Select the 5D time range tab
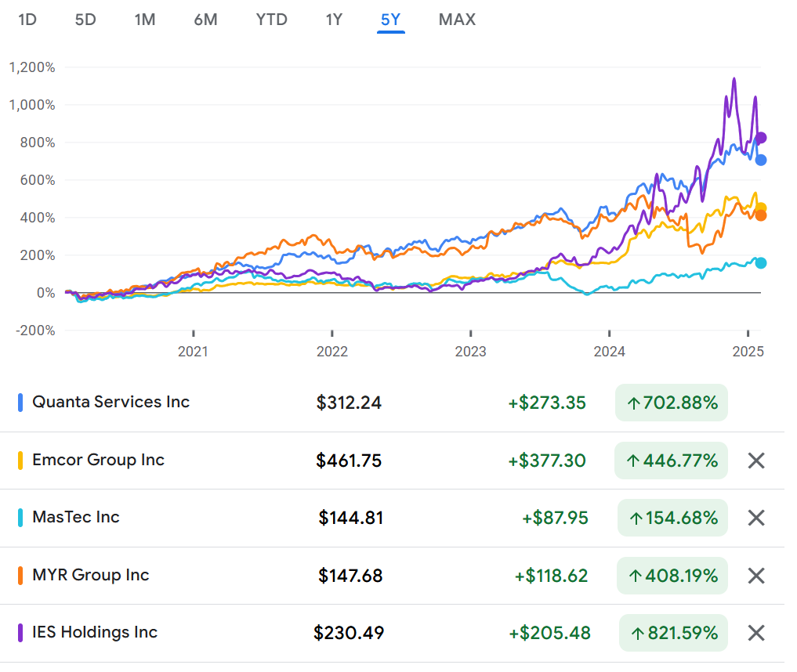The width and height of the screenshot is (797, 672). pos(85,20)
